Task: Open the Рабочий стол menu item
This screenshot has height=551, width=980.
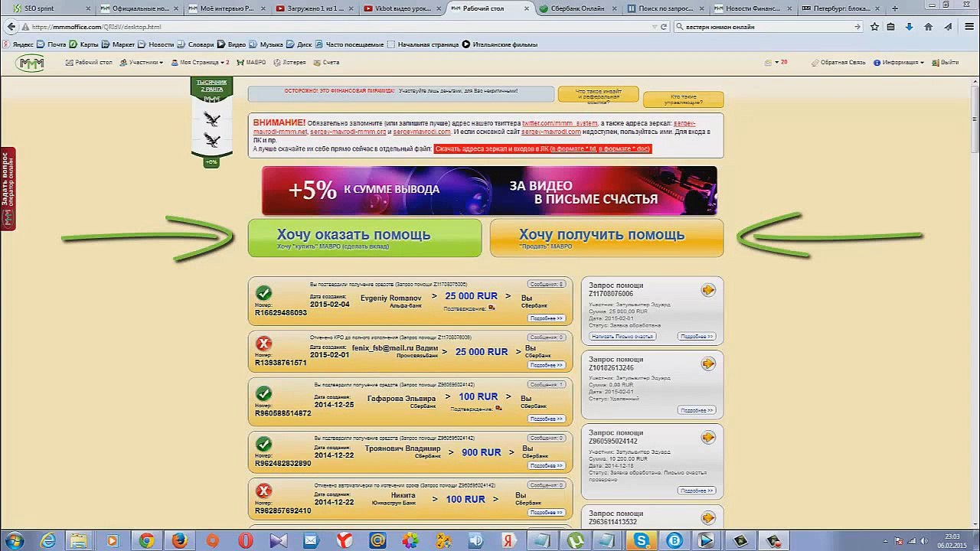Action: coord(90,62)
